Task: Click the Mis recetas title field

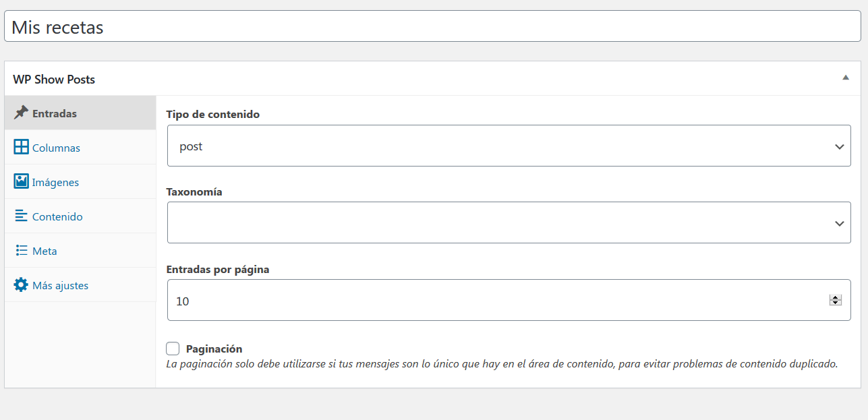Action: (432, 26)
